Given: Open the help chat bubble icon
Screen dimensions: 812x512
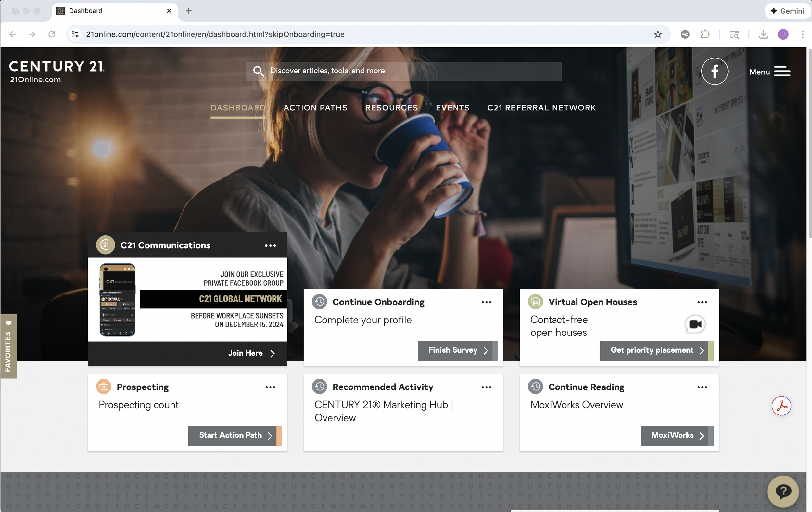Looking at the screenshot, I should tap(783, 492).
